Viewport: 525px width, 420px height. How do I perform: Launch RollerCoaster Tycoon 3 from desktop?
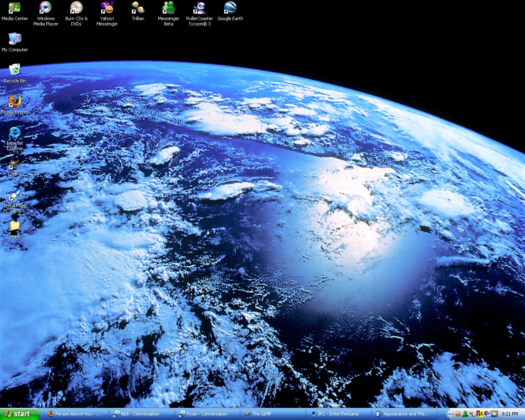(x=199, y=8)
